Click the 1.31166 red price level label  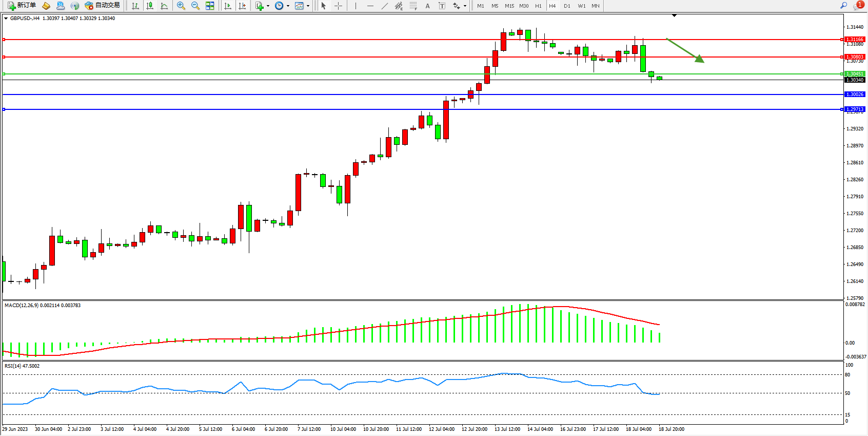[855, 40]
